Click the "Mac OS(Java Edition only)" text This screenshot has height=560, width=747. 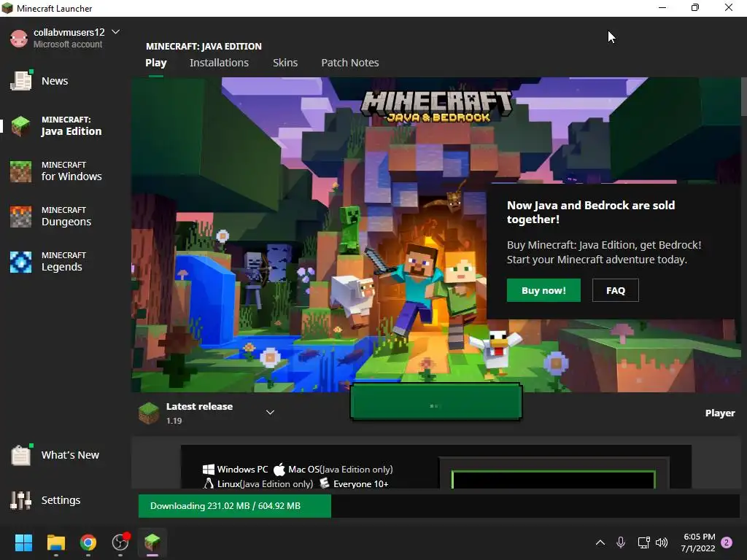(341, 470)
